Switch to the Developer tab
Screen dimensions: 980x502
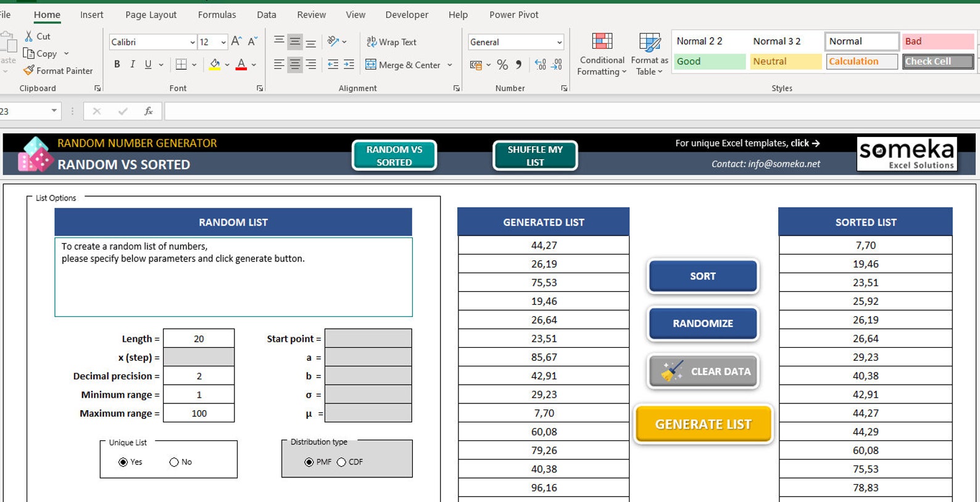point(407,15)
